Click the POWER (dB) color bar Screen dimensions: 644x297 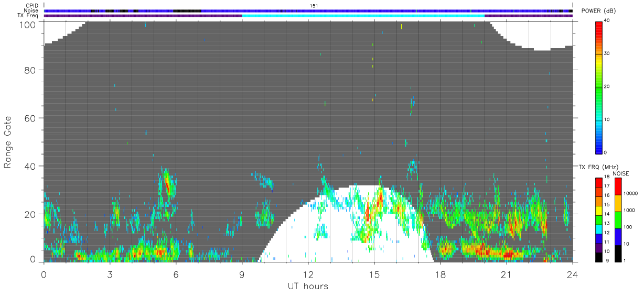tap(599, 87)
